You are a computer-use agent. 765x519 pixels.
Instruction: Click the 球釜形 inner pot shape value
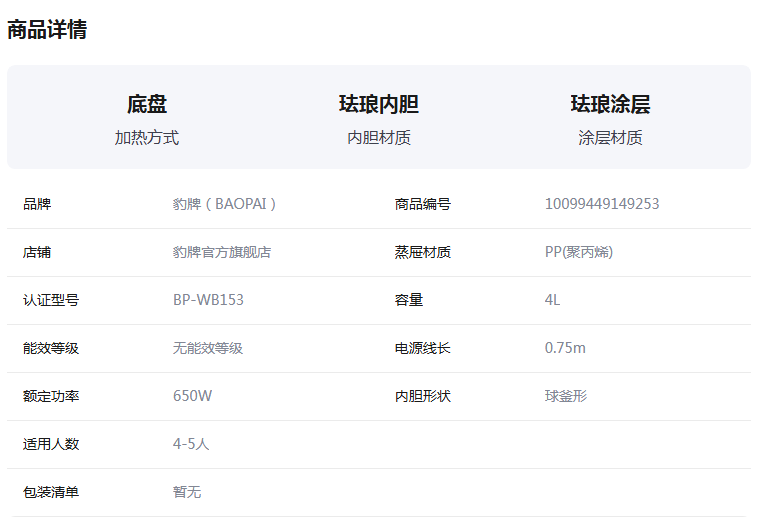click(x=566, y=396)
